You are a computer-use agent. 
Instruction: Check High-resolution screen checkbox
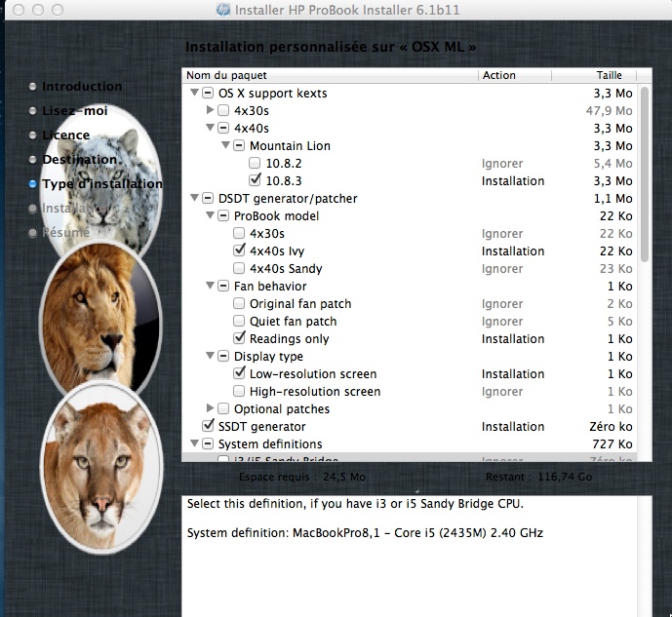(239, 392)
